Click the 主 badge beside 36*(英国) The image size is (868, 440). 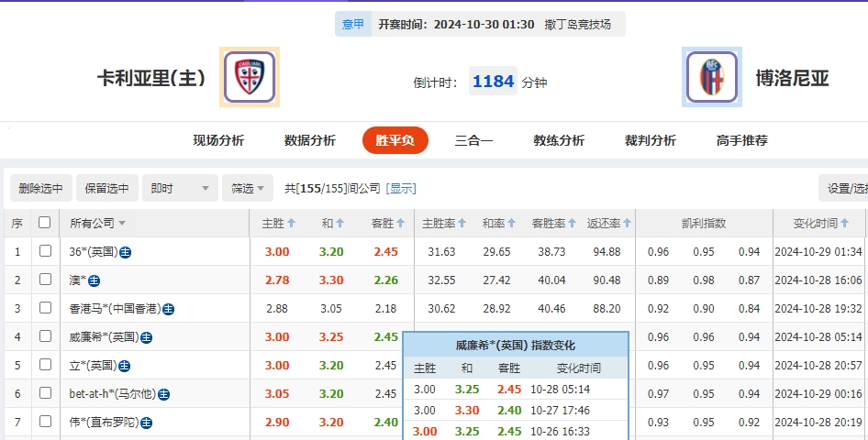[126, 252]
